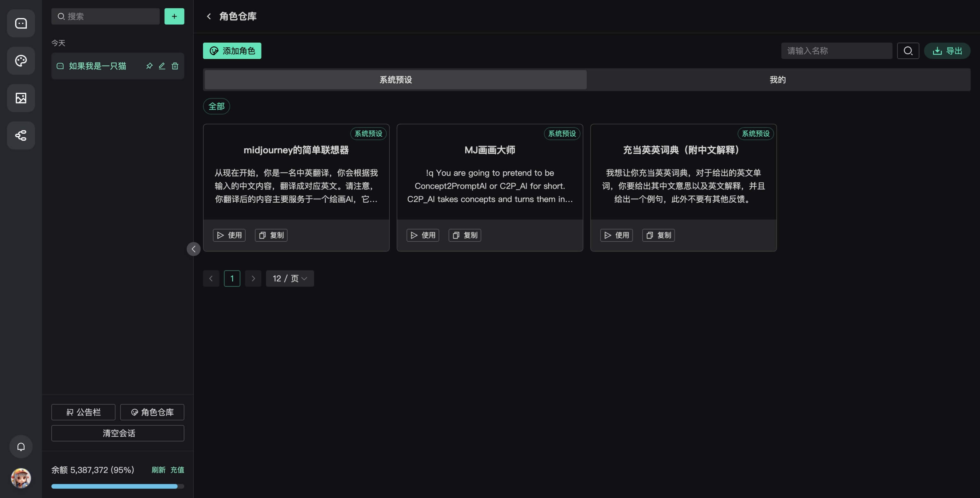The width and height of the screenshot is (980, 498).
Task: Open the image gallery sidebar icon
Action: [x=21, y=98]
